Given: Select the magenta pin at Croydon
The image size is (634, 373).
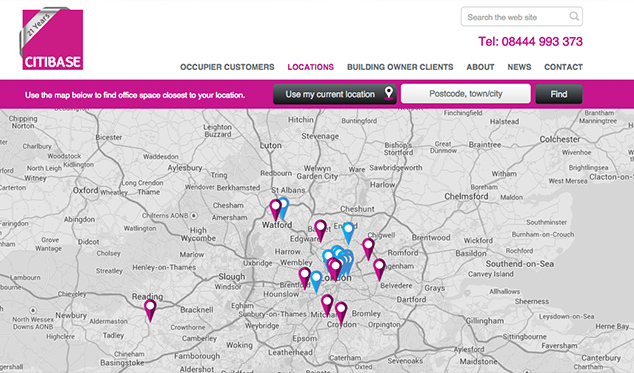Looking at the screenshot, I should tap(341, 313).
